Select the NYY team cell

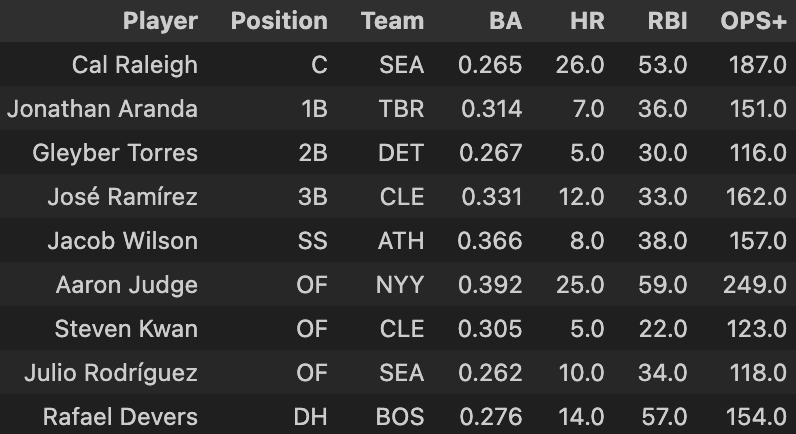click(400, 285)
